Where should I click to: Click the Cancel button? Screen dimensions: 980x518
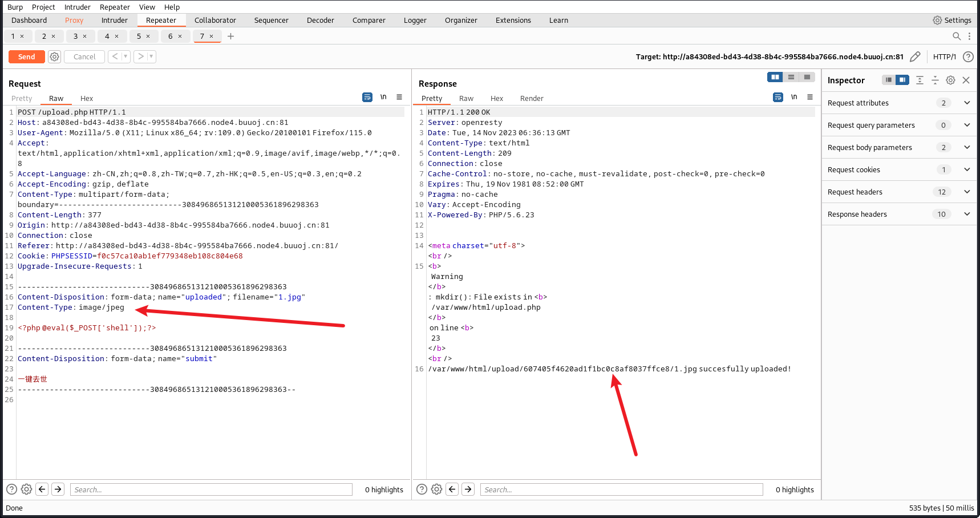pyautogui.click(x=84, y=56)
